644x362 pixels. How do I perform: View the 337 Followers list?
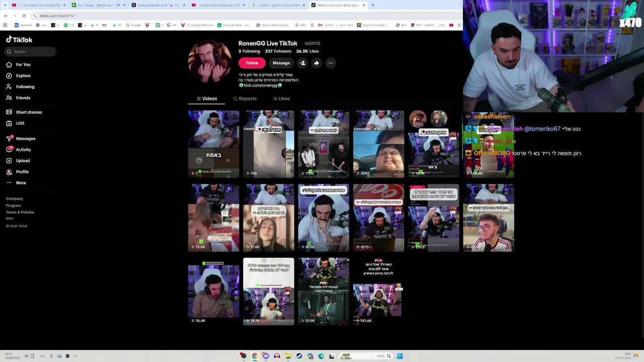pyautogui.click(x=278, y=51)
